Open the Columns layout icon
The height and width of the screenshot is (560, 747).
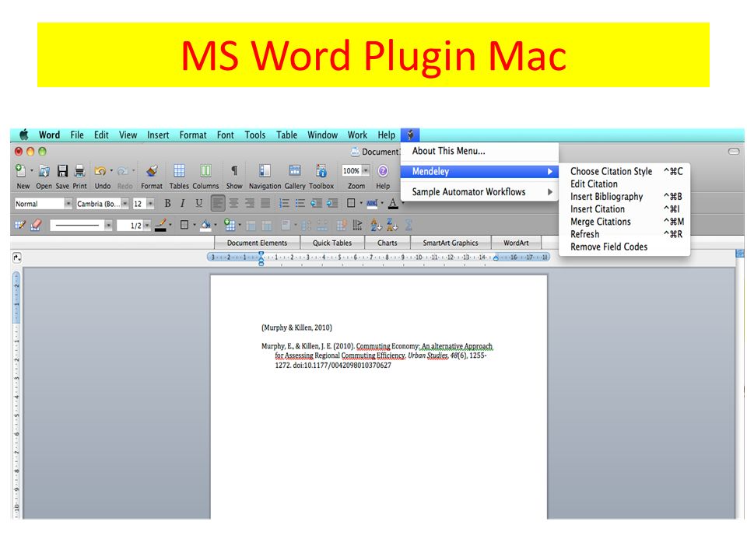pos(205,170)
